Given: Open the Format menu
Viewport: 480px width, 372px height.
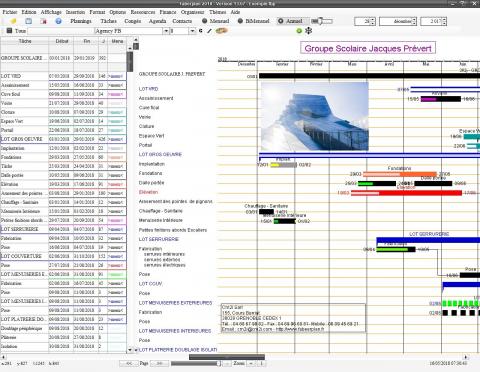Looking at the screenshot, I should point(97,12).
